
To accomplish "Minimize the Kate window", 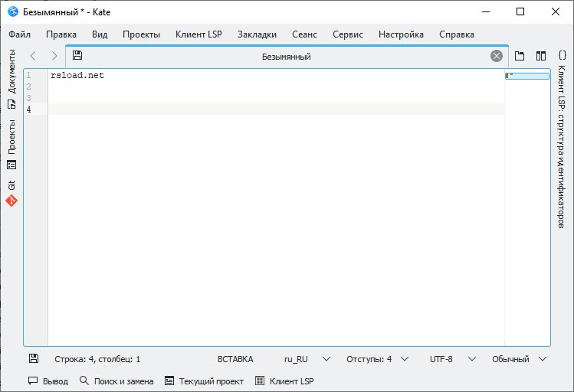I will point(486,11).
